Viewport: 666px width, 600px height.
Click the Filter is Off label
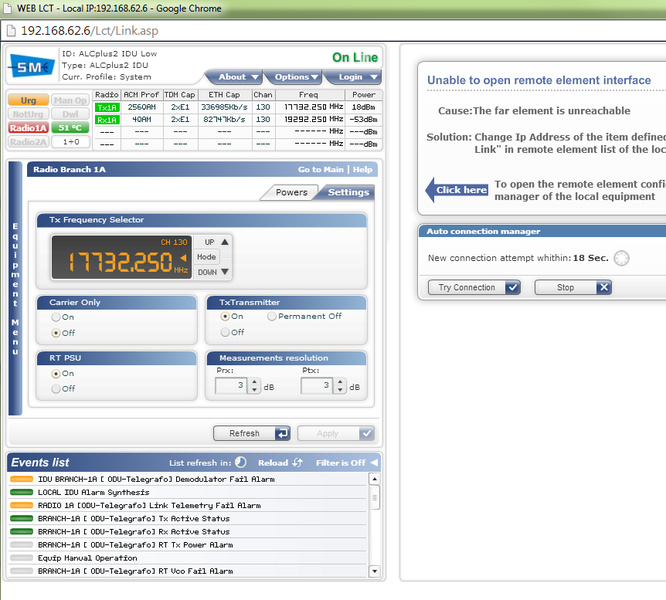[341, 463]
